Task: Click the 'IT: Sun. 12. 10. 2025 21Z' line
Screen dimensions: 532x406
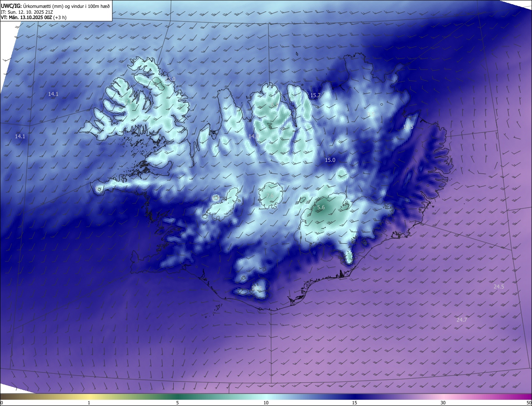Action: (27, 12)
